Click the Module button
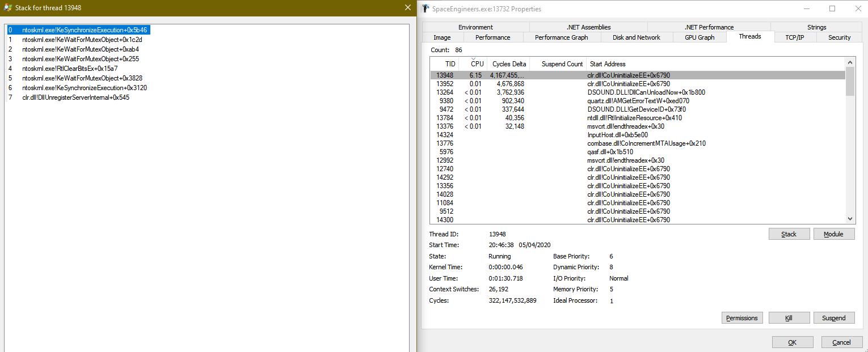The image size is (868, 352). (833, 234)
